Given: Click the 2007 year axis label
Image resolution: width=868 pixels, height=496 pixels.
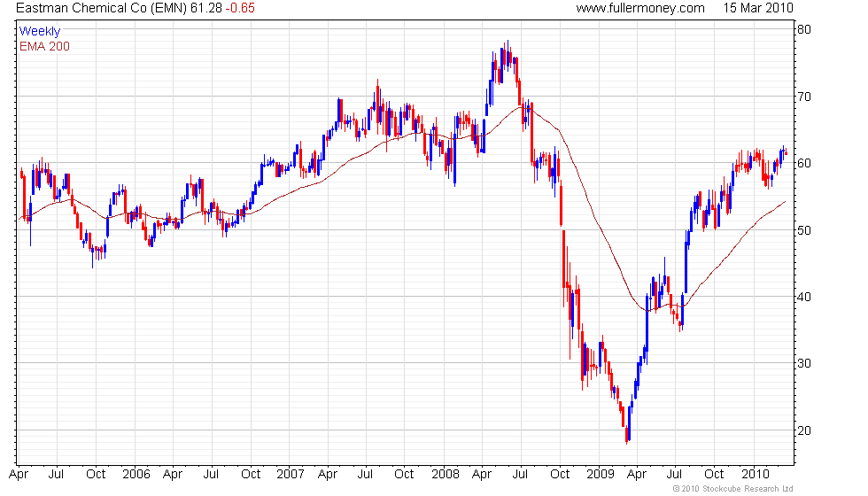Looking at the screenshot, I should pos(291,474).
